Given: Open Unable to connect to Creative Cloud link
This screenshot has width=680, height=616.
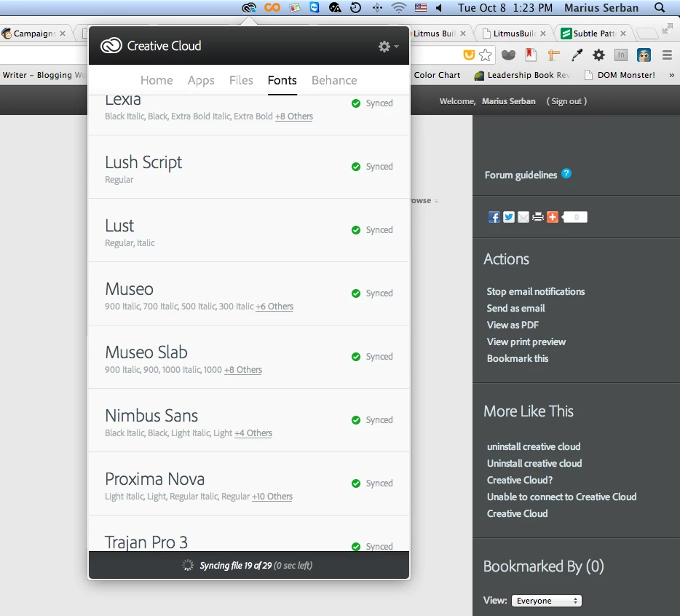Looking at the screenshot, I should coord(561,497).
